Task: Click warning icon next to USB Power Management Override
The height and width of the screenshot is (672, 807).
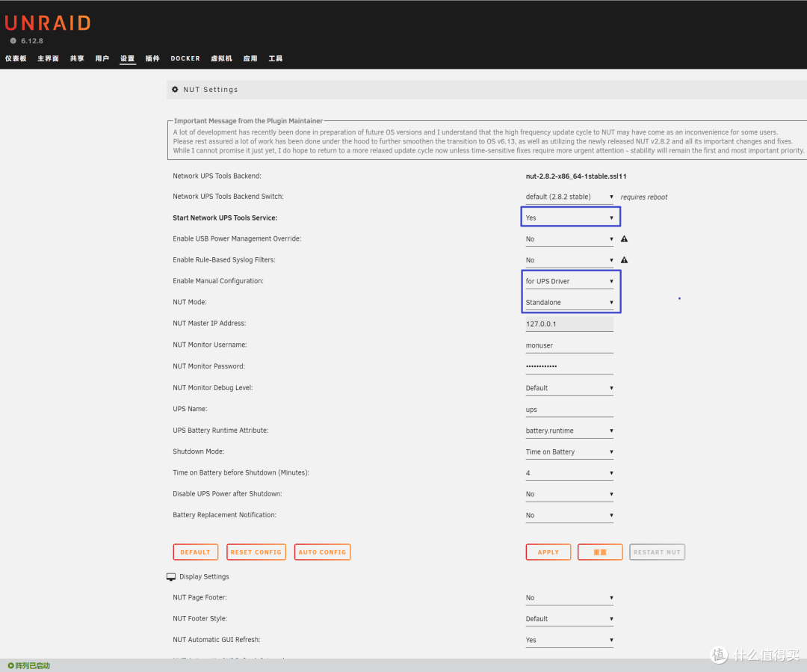Action: coord(624,239)
